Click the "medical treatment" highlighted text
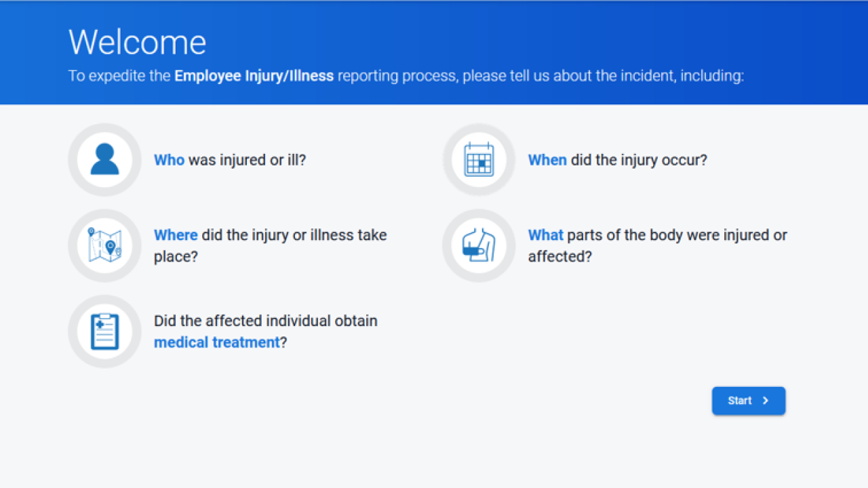 coord(216,342)
